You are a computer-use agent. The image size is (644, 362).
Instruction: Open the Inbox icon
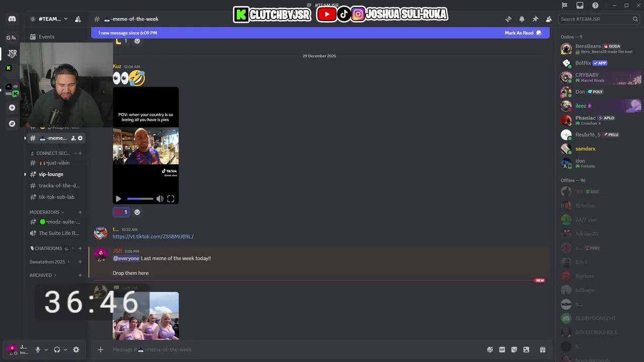[x=580, y=6]
